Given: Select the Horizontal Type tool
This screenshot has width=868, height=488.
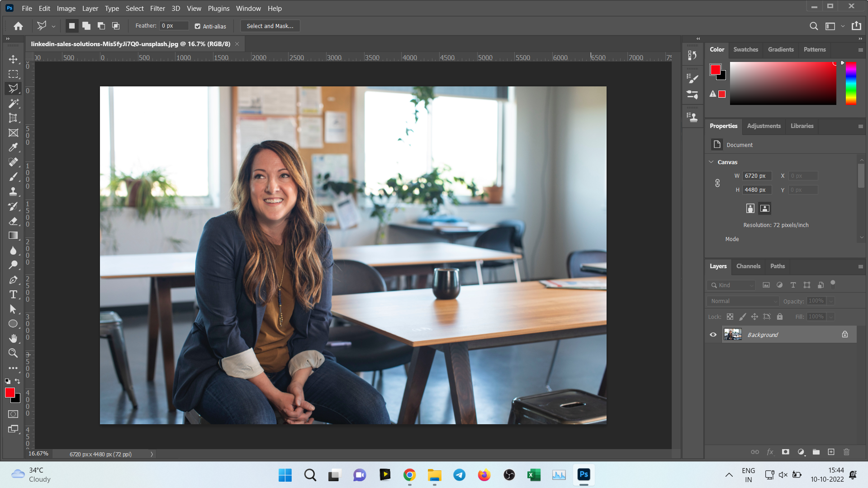Looking at the screenshot, I should (13, 294).
